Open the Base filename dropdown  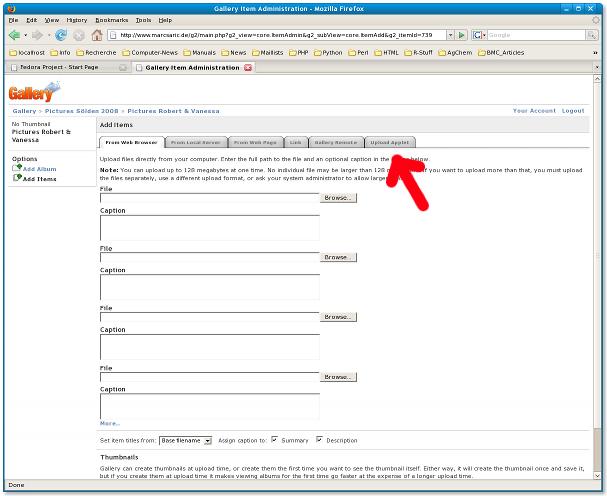pyautogui.click(x=185, y=440)
